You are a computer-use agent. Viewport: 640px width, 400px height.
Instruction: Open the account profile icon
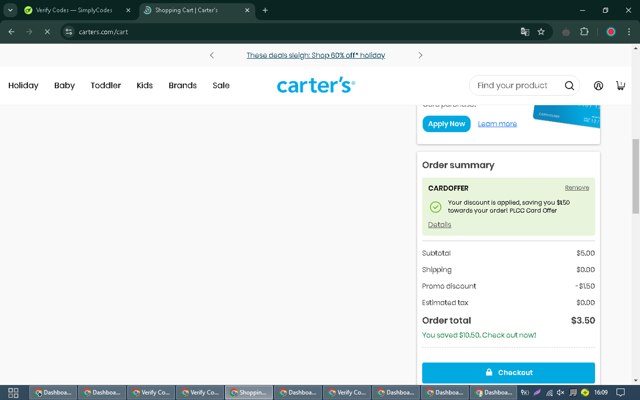coord(598,85)
